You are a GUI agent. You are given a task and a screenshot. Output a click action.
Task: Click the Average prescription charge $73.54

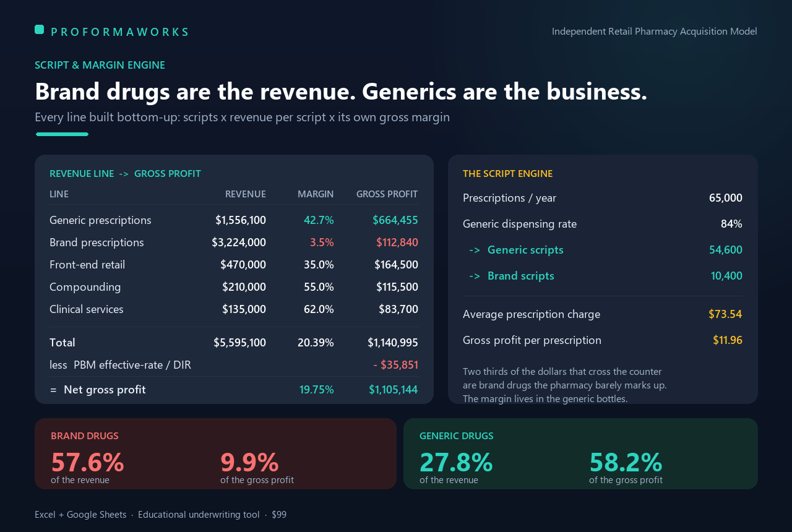point(725,314)
